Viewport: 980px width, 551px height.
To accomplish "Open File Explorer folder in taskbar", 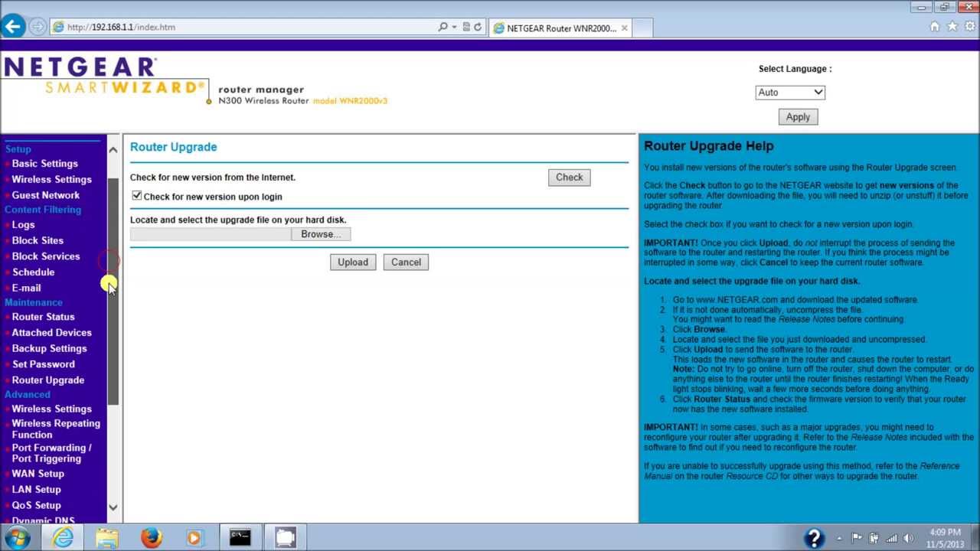I will click(x=107, y=537).
